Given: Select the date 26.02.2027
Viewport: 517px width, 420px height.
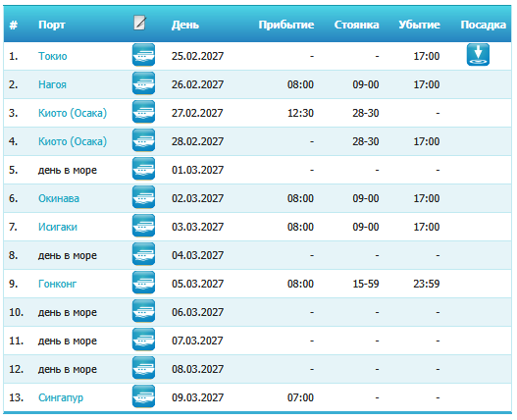Looking at the screenshot, I should pyautogui.click(x=197, y=84).
